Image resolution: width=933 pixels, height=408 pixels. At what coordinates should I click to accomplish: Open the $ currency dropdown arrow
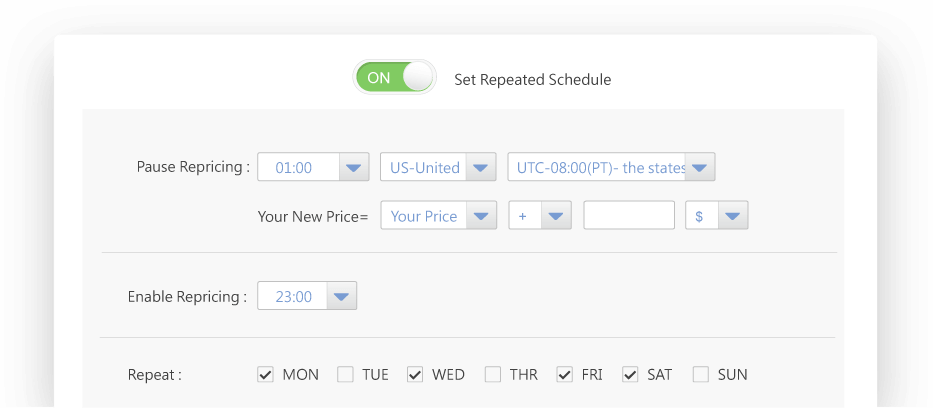point(733,215)
